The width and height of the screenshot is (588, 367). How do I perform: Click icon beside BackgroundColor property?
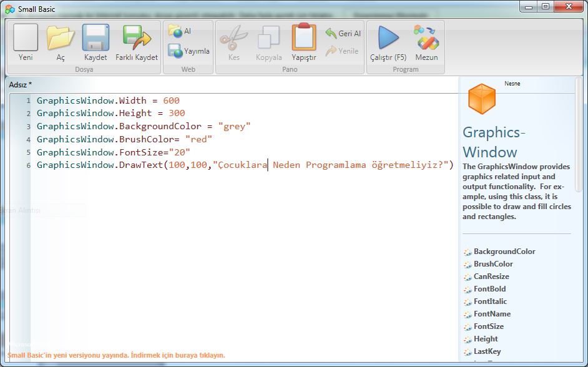(x=468, y=252)
